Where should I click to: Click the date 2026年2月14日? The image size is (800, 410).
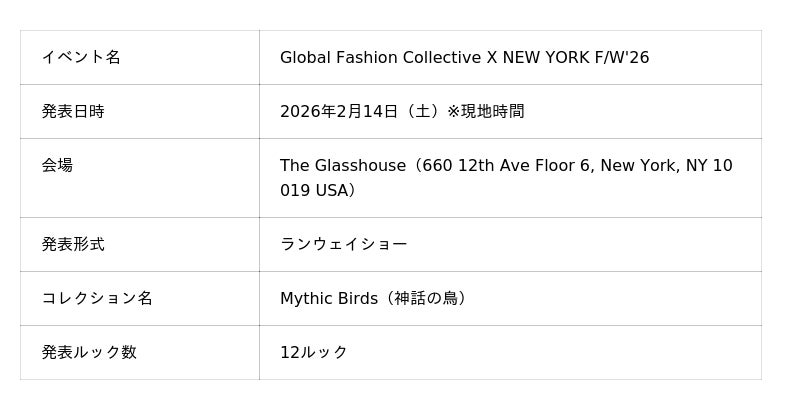pos(339,112)
